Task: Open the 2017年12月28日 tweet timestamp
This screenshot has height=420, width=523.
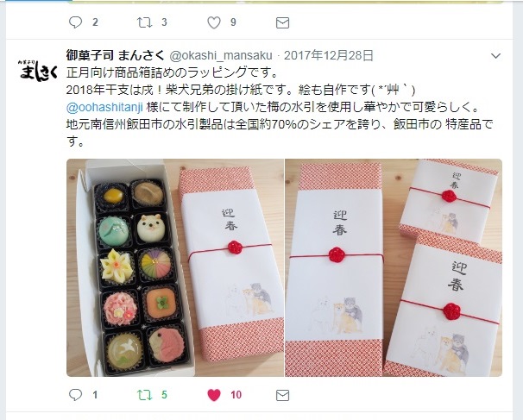Action: coord(328,55)
